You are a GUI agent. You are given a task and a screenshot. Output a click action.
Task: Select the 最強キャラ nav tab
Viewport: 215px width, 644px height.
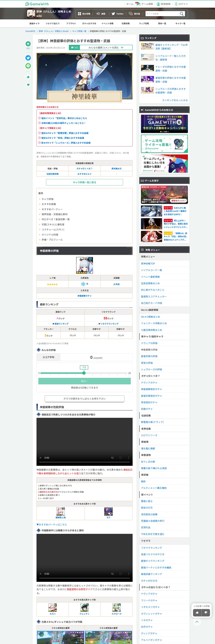tap(34, 24)
